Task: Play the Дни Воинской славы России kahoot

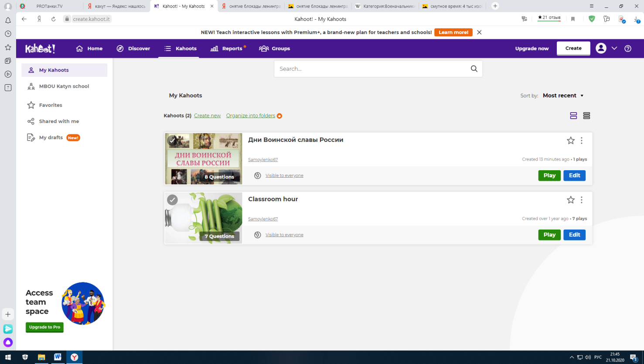Action: pos(549,175)
